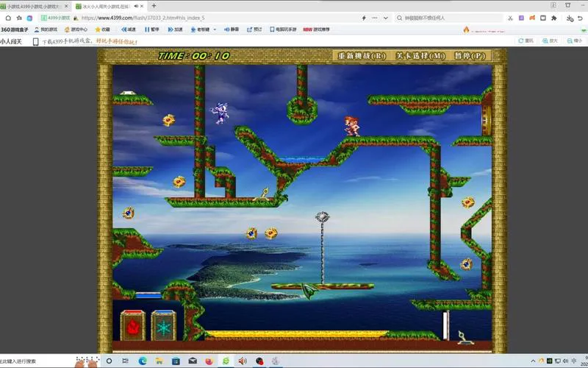
Task: Click the scissors screenshot icon in toolbar
Action: pos(510,18)
